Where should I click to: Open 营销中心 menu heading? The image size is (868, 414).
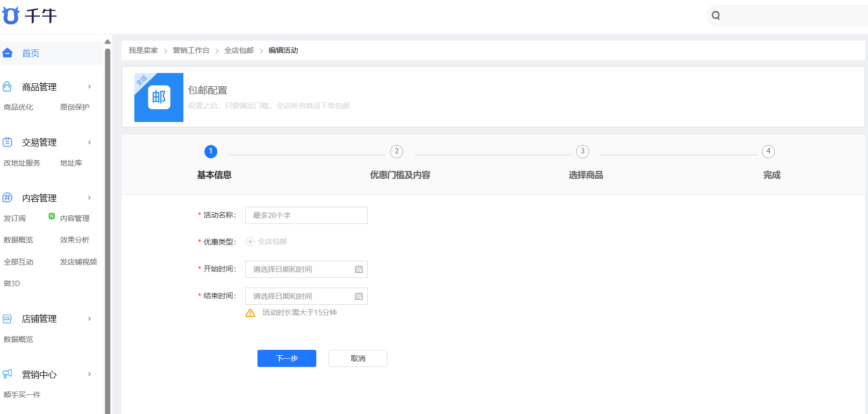coord(39,375)
